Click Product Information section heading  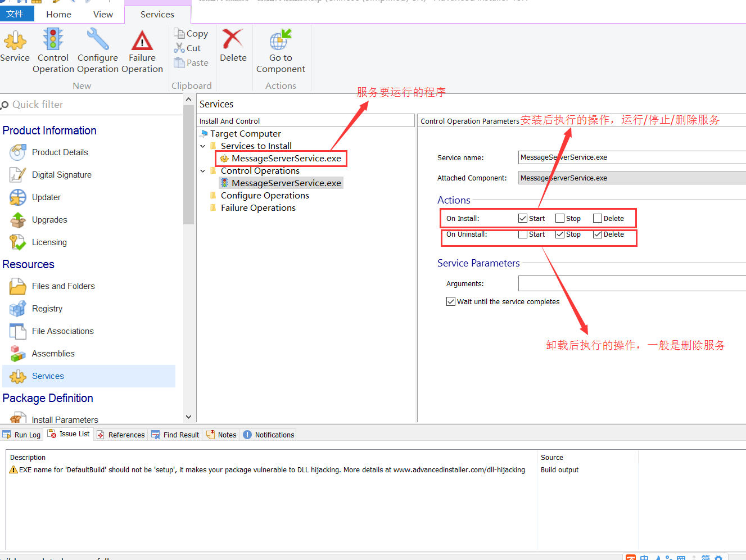49,130
